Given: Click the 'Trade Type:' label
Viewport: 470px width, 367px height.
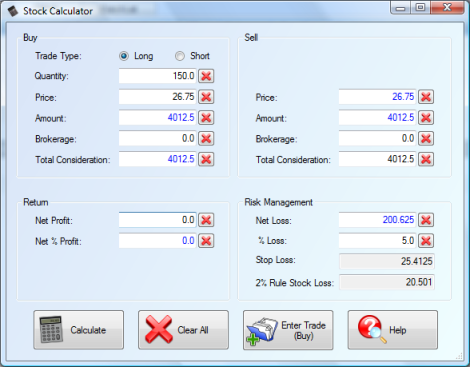Looking at the screenshot, I should click(58, 56).
